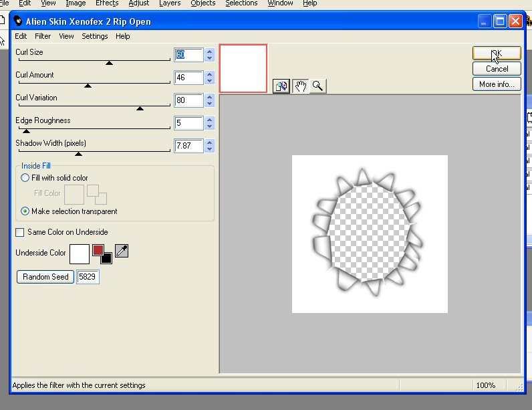Screen dimensions: 532x410
Task: Open the dialog's Edit menu
Action: pos(21,36)
